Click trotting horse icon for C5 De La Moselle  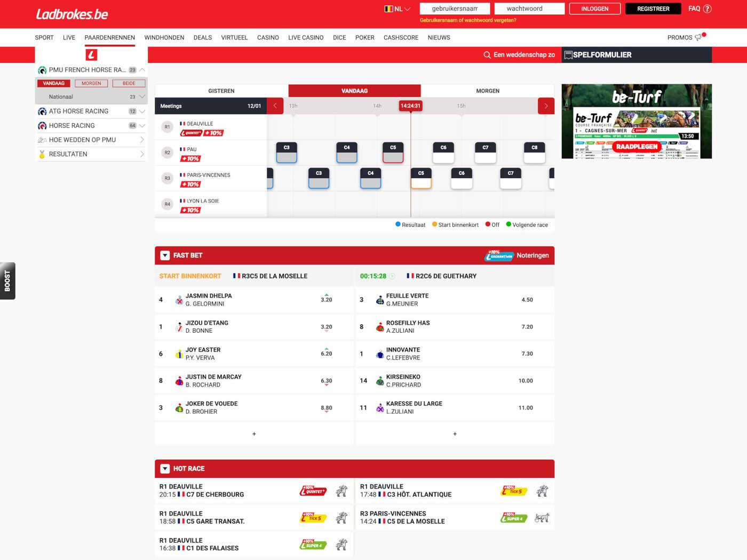coord(542,517)
